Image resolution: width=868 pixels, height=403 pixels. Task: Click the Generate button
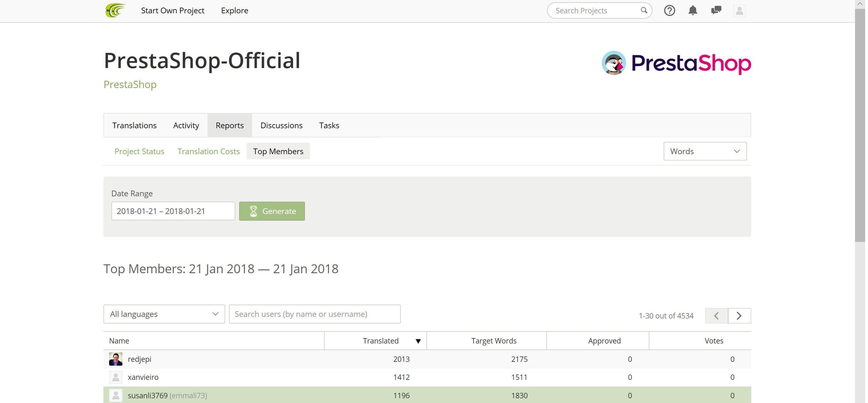tap(272, 211)
